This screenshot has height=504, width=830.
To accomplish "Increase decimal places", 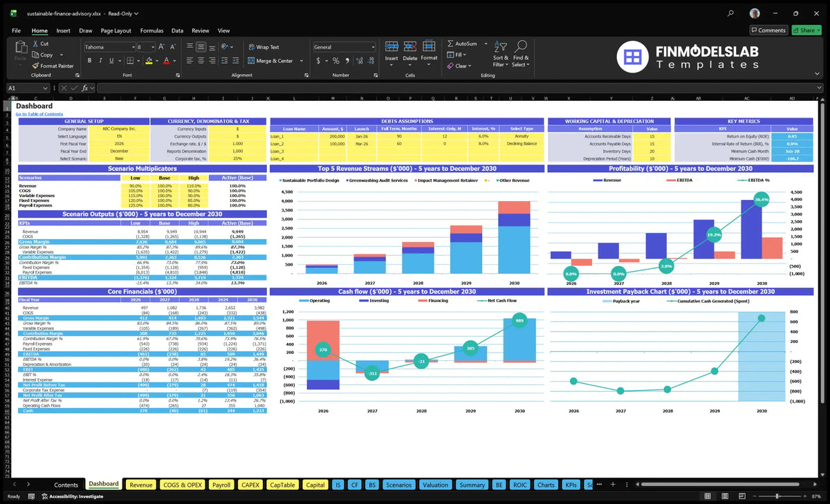I will 358,61.
